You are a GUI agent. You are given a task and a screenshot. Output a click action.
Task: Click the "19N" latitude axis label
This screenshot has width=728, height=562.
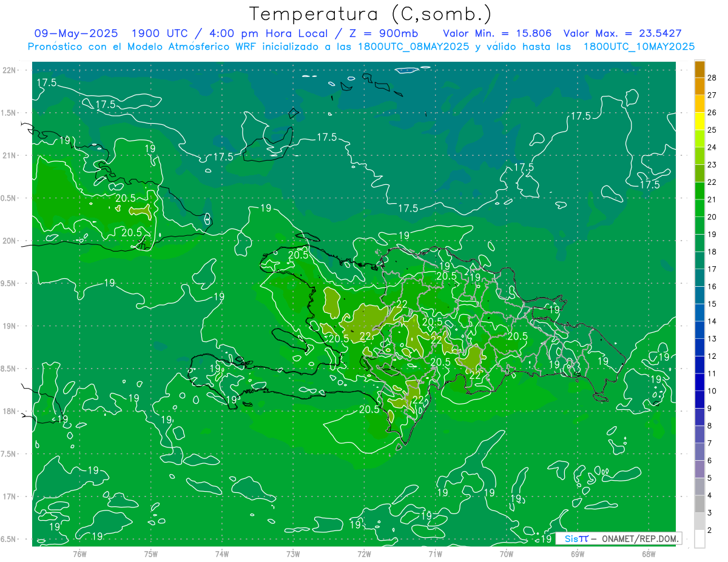(x=10, y=326)
